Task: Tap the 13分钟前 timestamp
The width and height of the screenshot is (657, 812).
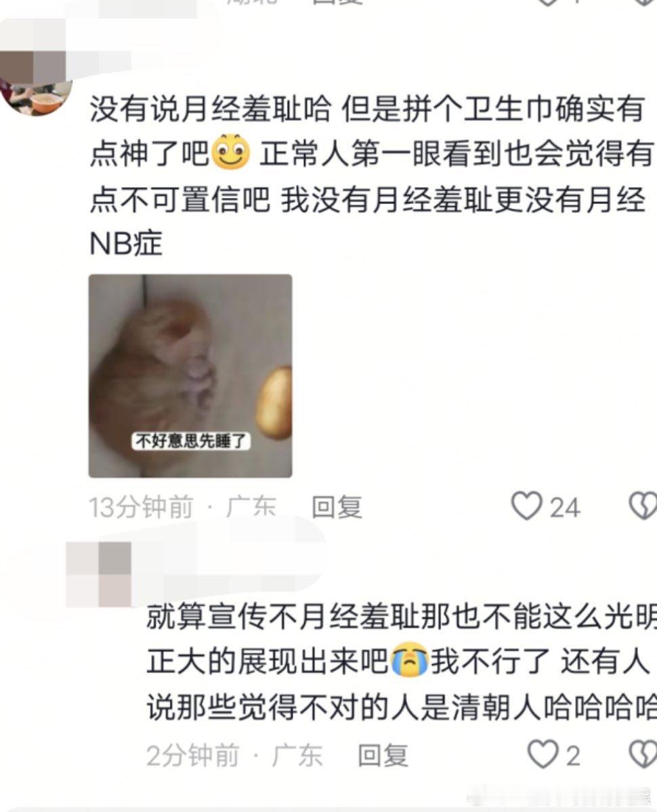Action: (x=141, y=507)
